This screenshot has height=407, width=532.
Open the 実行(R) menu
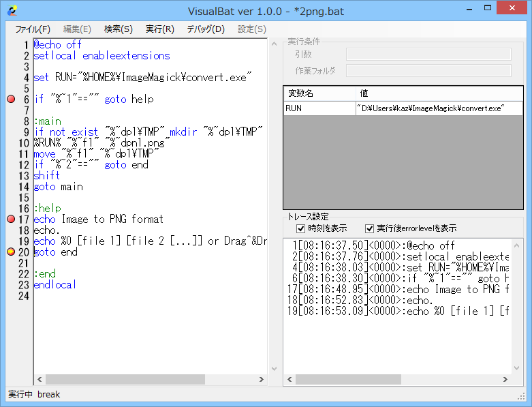point(160,29)
